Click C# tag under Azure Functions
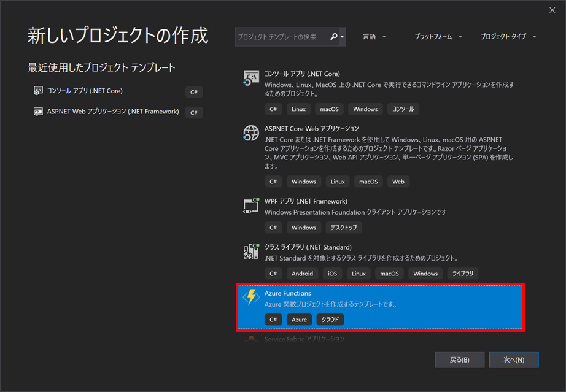The height and width of the screenshot is (392, 566). click(273, 320)
